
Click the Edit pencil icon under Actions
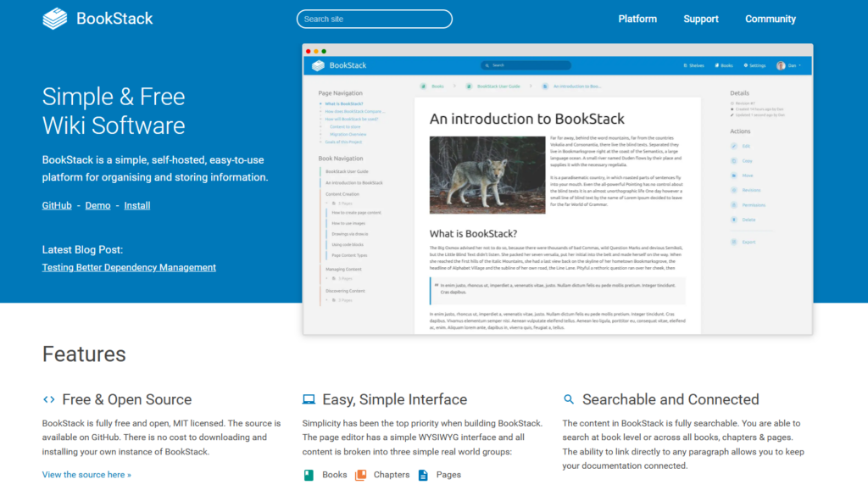pyautogui.click(x=734, y=146)
